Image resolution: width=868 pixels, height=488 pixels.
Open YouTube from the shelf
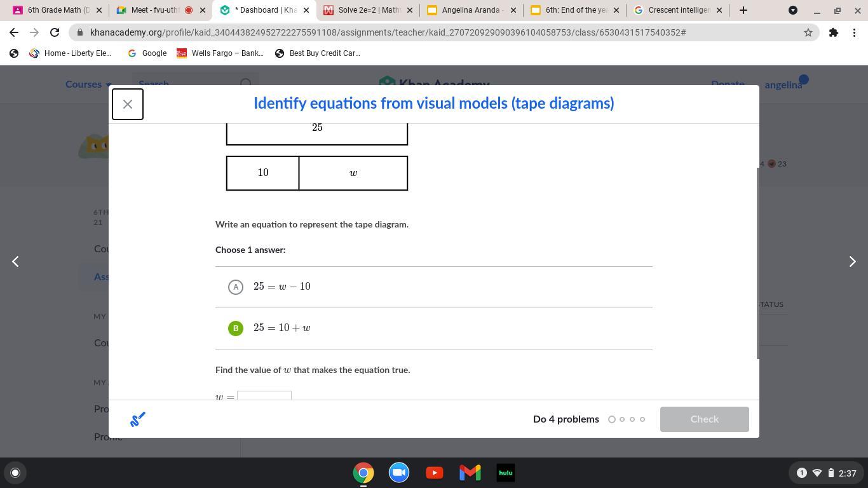point(435,473)
